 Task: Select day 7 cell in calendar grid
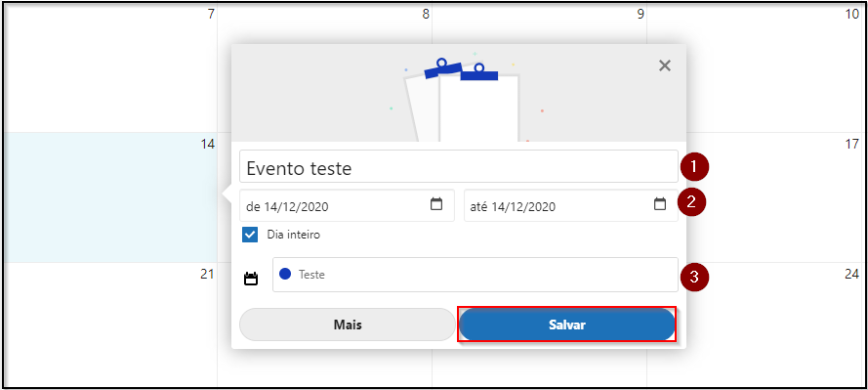coord(110,67)
